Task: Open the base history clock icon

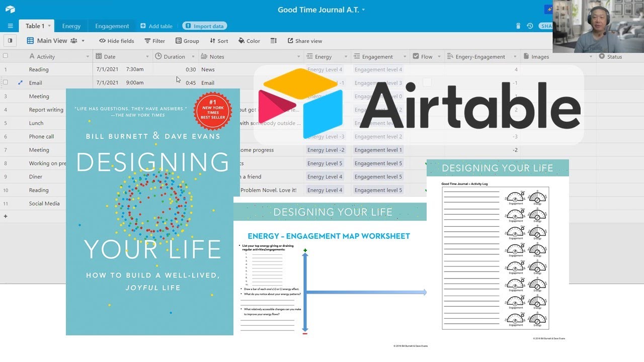Action: pyautogui.click(x=530, y=26)
